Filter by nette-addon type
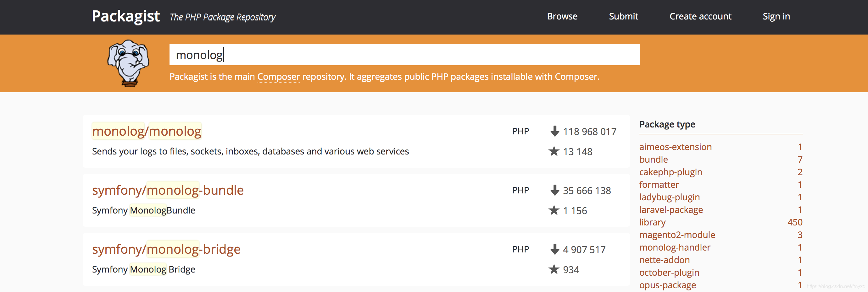 [664, 260]
